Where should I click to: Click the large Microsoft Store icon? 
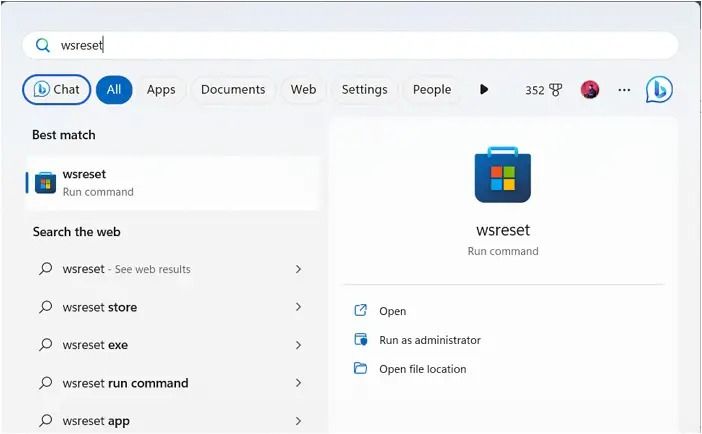point(502,175)
